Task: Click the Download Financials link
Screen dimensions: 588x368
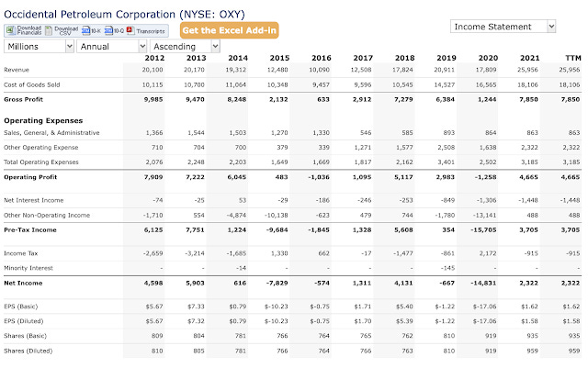Action: pos(29,30)
